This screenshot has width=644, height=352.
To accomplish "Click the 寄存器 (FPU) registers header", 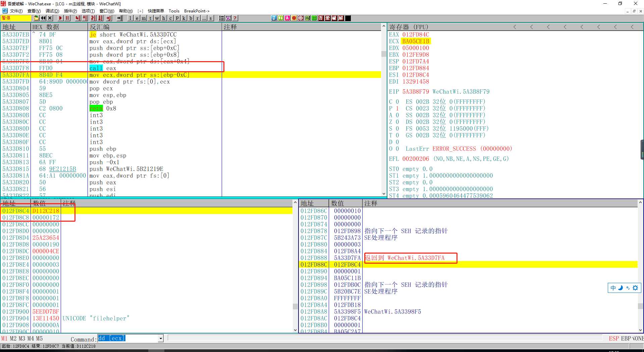I will click(409, 27).
